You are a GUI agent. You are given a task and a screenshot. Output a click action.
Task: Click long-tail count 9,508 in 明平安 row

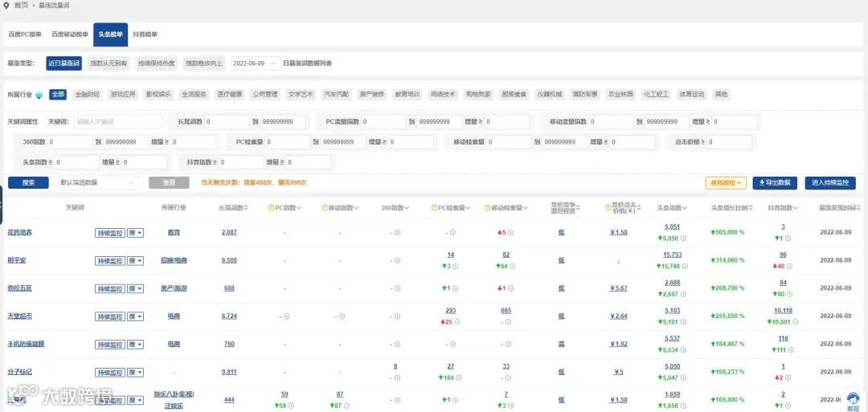coord(229,260)
